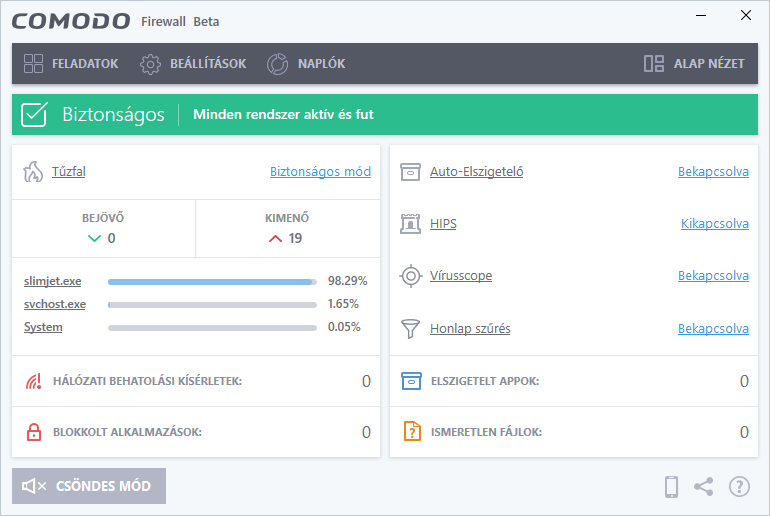
Task: Click the Tűzfal flame icon
Action: tap(33, 172)
